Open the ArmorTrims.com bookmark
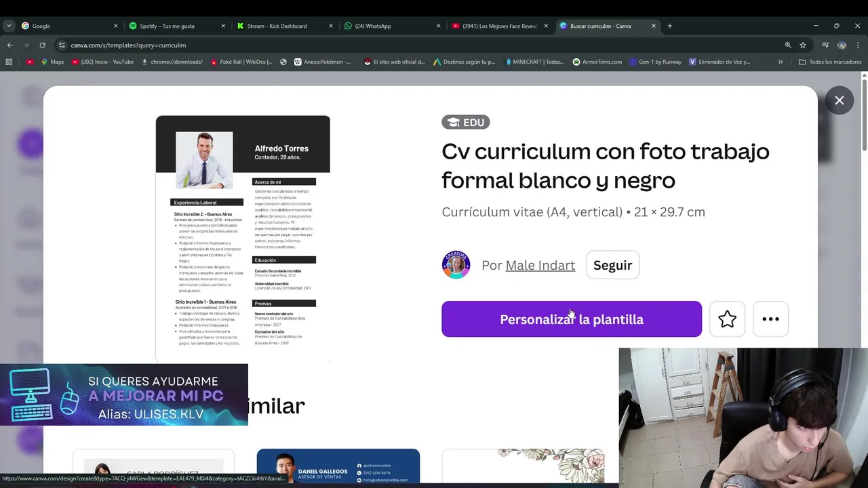Screen dimensions: 868x488 click(597, 62)
